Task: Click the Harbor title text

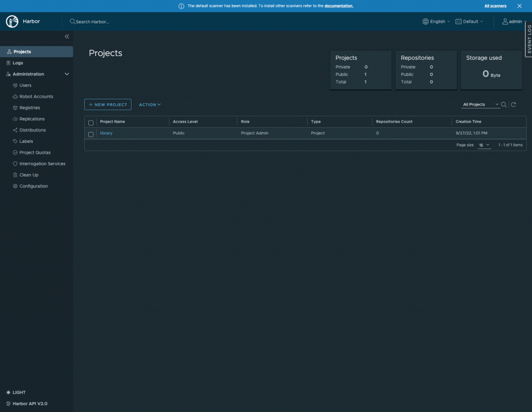Action: tap(31, 21)
